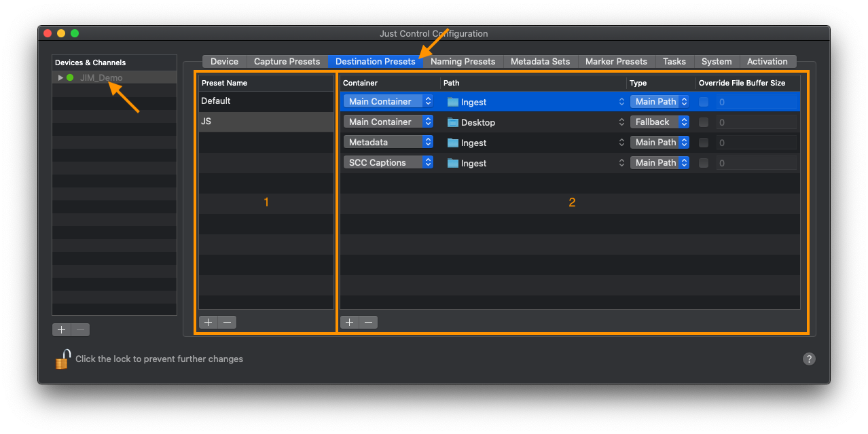Click the Desktop folder icon
868x434 pixels.
point(453,122)
